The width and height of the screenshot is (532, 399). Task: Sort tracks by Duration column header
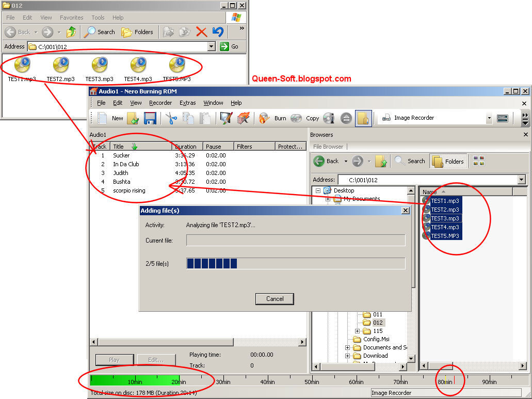187,147
